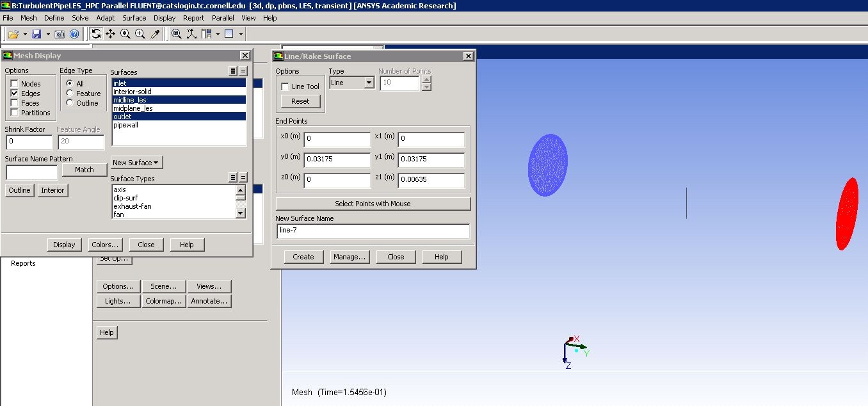Image resolution: width=868 pixels, height=406 pixels.
Task: Select the Feature edge type radio
Action: (69, 93)
